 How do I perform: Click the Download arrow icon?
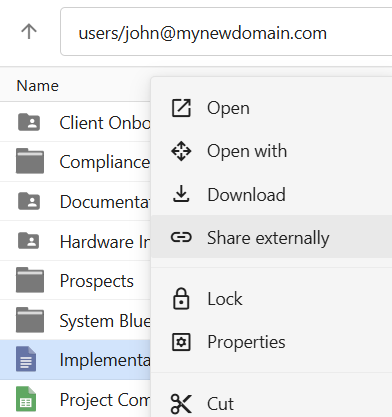pyautogui.click(x=181, y=194)
